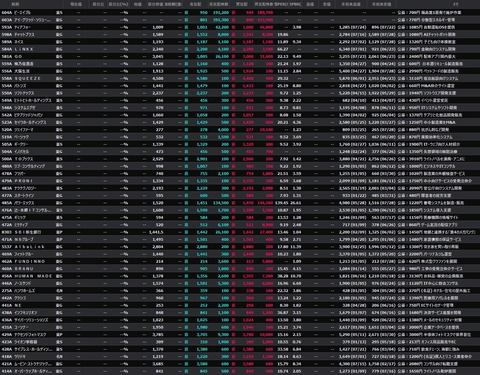The width and height of the screenshot is (480, 375).
Task: Sort by the 前日終値 column header
Action: (x=155, y=4)
